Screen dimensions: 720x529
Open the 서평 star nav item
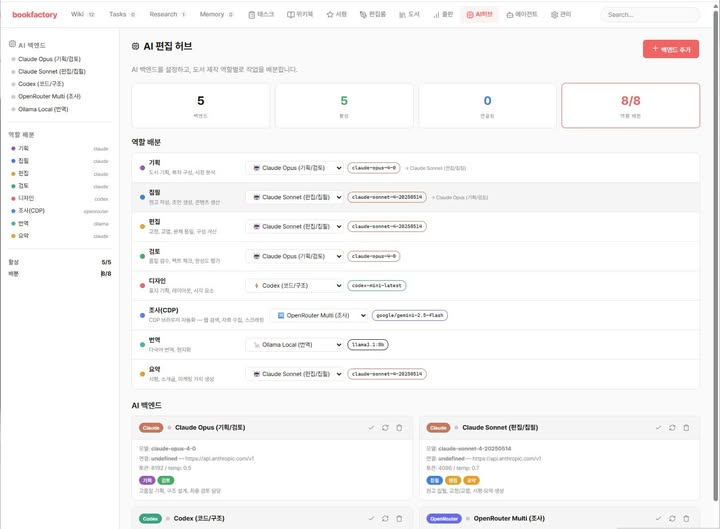pos(337,15)
